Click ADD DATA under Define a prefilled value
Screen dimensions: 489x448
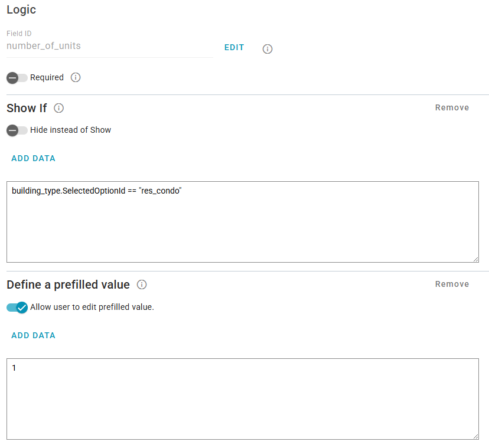coord(34,335)
